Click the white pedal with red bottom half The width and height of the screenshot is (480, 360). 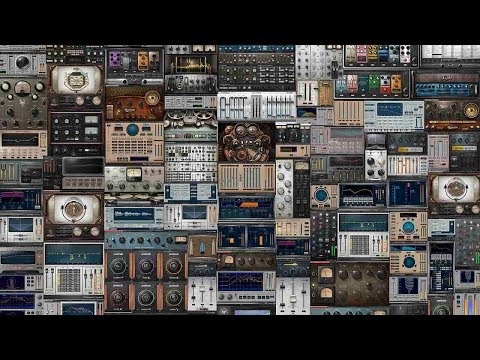pos(385,84)
